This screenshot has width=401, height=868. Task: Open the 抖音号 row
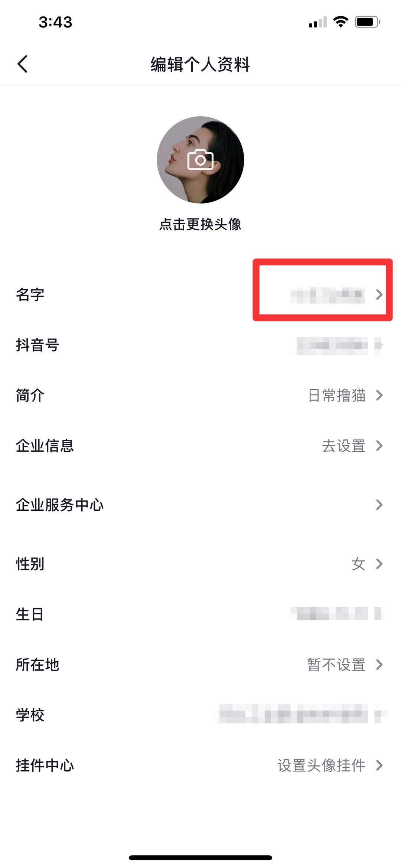[200, 345]
